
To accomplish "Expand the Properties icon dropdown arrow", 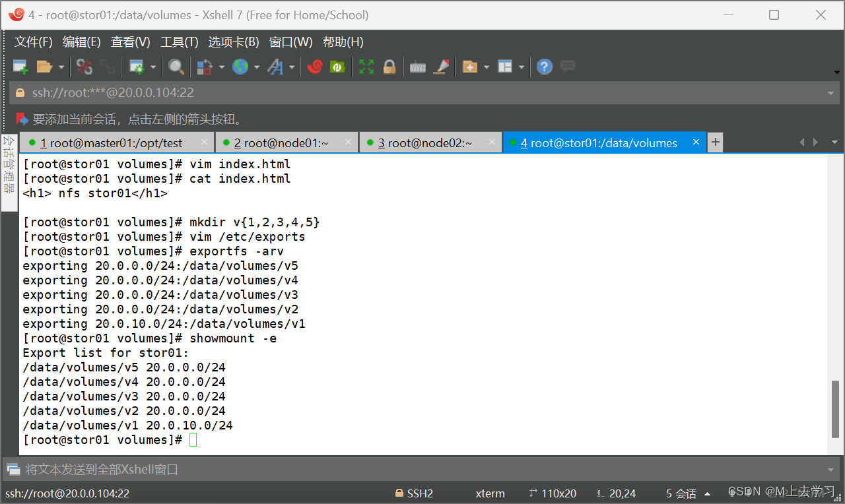I will [x=153, y=67].
